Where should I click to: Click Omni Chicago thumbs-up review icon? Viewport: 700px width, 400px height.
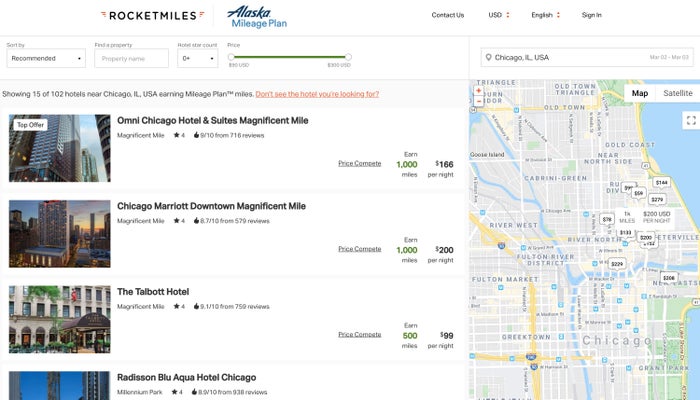coord(196,135)
